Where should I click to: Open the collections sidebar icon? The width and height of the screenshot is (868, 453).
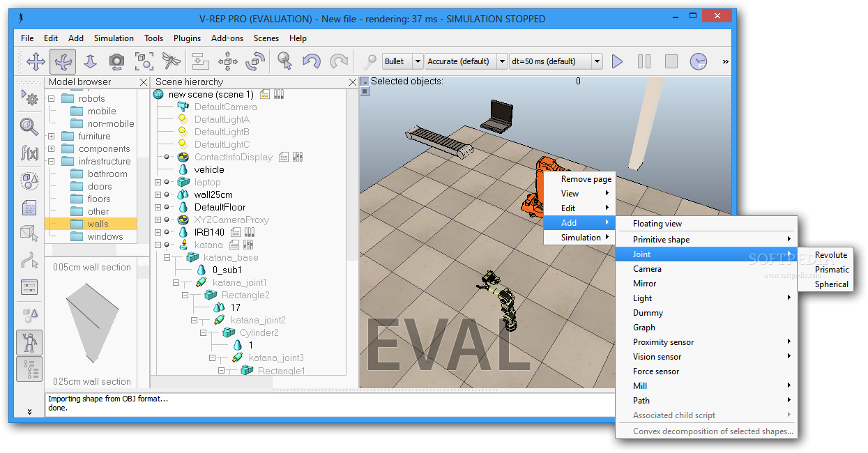29,181
